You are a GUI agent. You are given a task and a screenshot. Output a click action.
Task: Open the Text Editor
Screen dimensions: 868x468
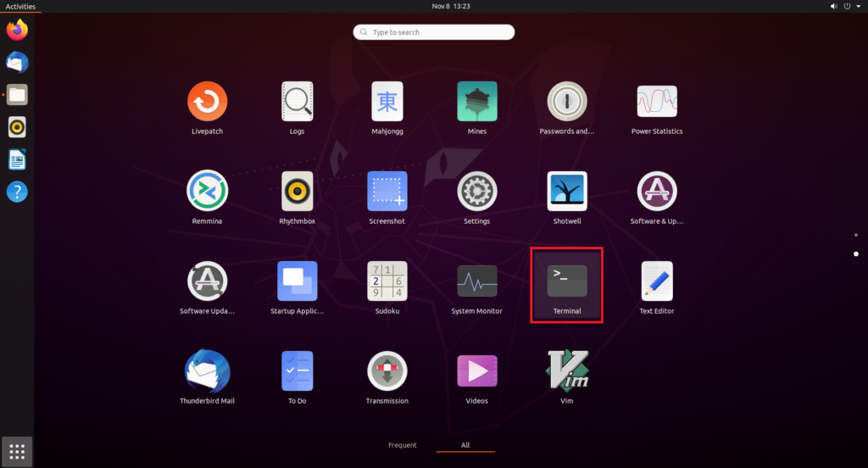point(657,287)
